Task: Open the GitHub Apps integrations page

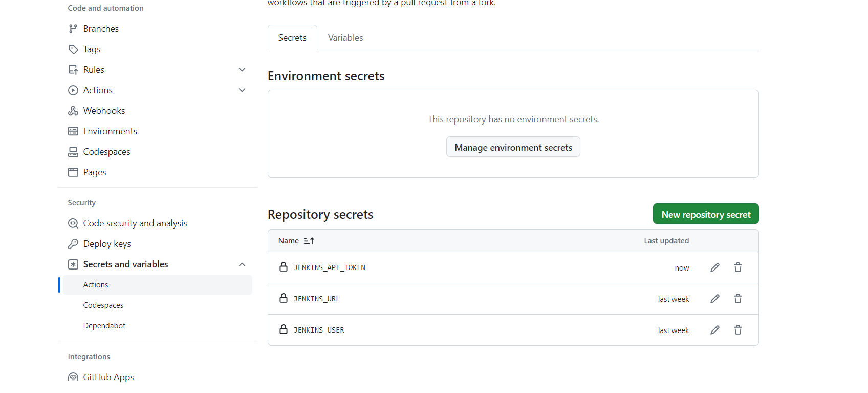Action: point(157,377)
